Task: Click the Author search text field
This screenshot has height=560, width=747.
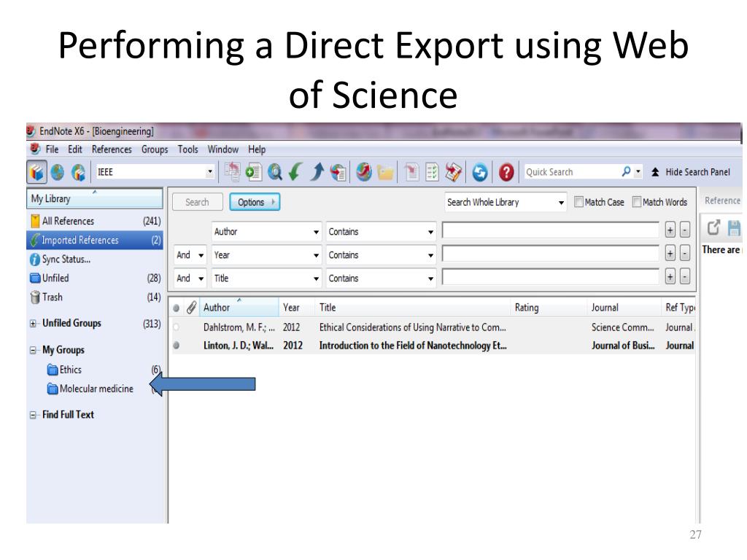Action: point(551,230)
